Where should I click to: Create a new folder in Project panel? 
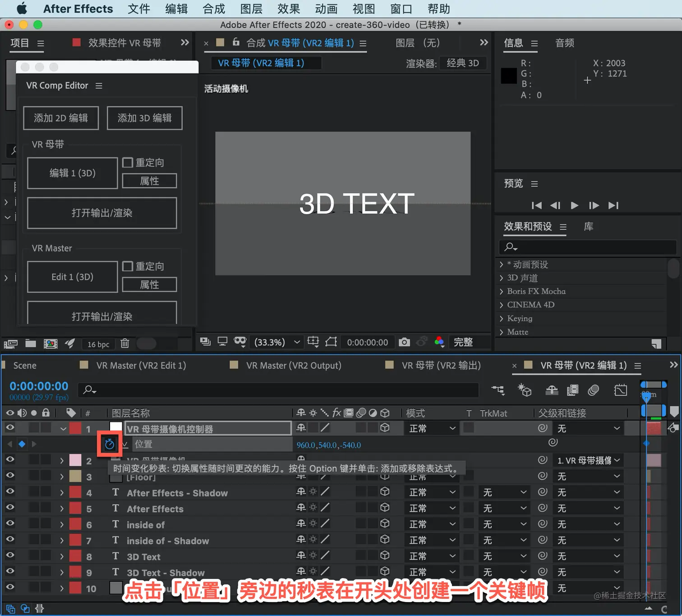click(x=31, y=344)
